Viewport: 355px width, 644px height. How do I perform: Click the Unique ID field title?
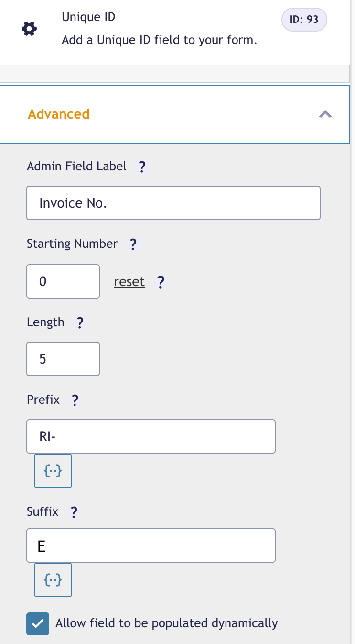click(x=88, y=18)
